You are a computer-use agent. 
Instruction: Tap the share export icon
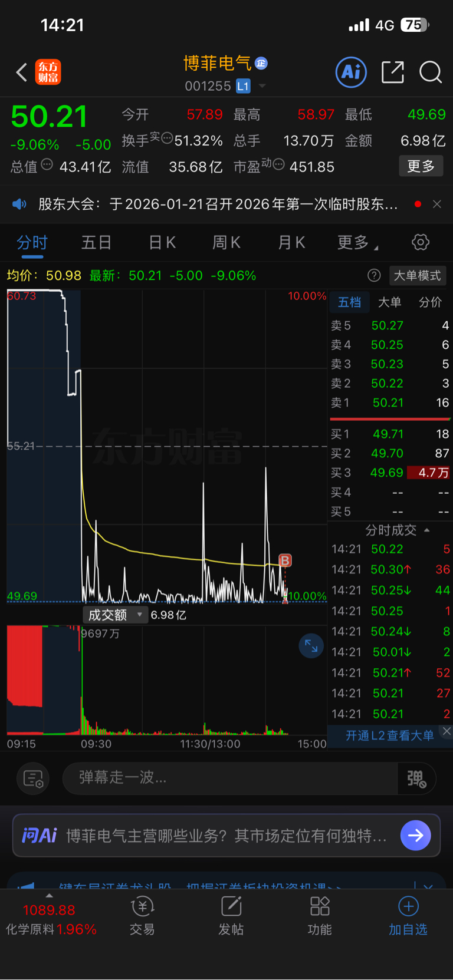pos(392,72)
